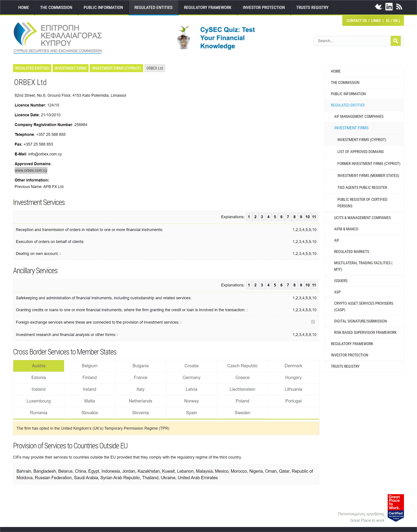417x532 pixels.
Task: Open REGULATORY FRAMEWORK top menu
Action: [x=208, y=7]
